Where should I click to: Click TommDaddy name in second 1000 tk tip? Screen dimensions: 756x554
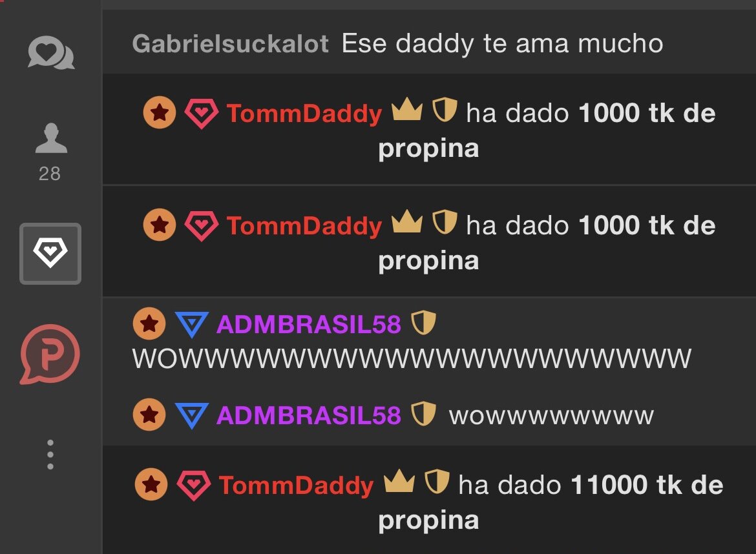pyautogui.click(x=304, y=226)
